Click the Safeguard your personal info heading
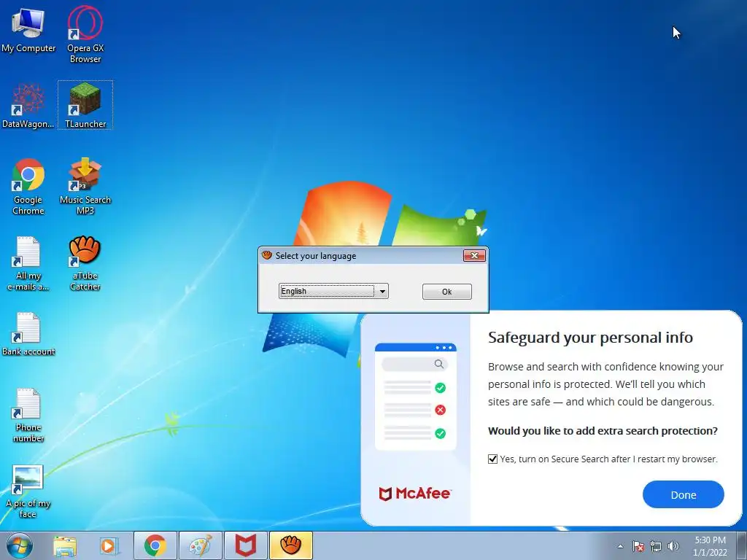Image resolution: width=747 pixels, height=560 pixels. 590,338
